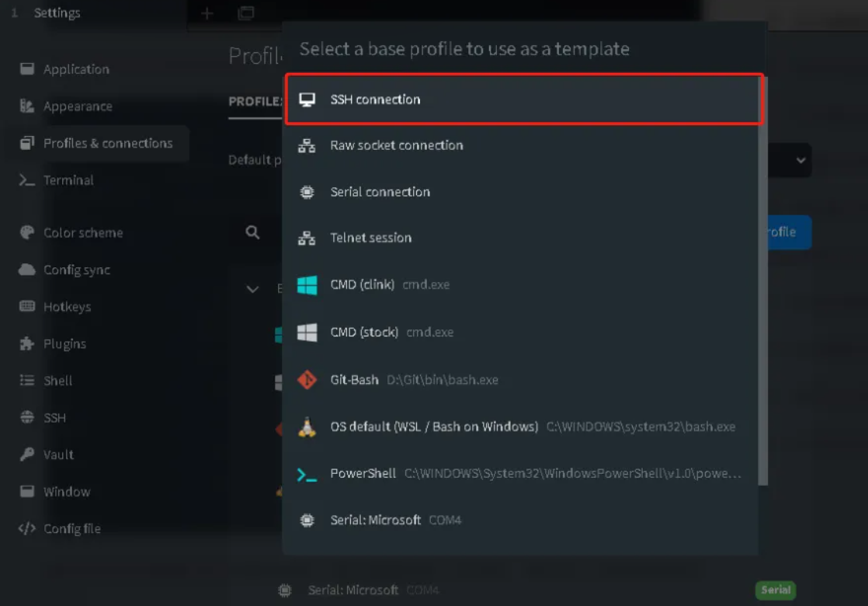Image resolution: width=868 pixels, height=606 pixels.
Task: Click the Raw socket network icon
Action: pos(307,146)
